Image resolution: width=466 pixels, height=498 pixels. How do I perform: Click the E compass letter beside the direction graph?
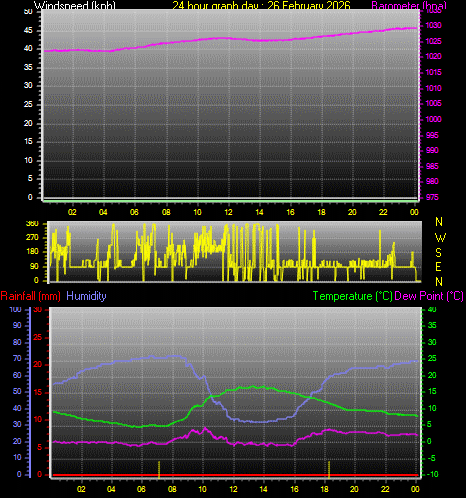point(439,267)
